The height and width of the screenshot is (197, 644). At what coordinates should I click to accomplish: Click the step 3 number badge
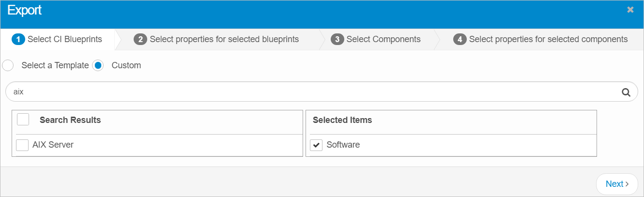[337, 40]
